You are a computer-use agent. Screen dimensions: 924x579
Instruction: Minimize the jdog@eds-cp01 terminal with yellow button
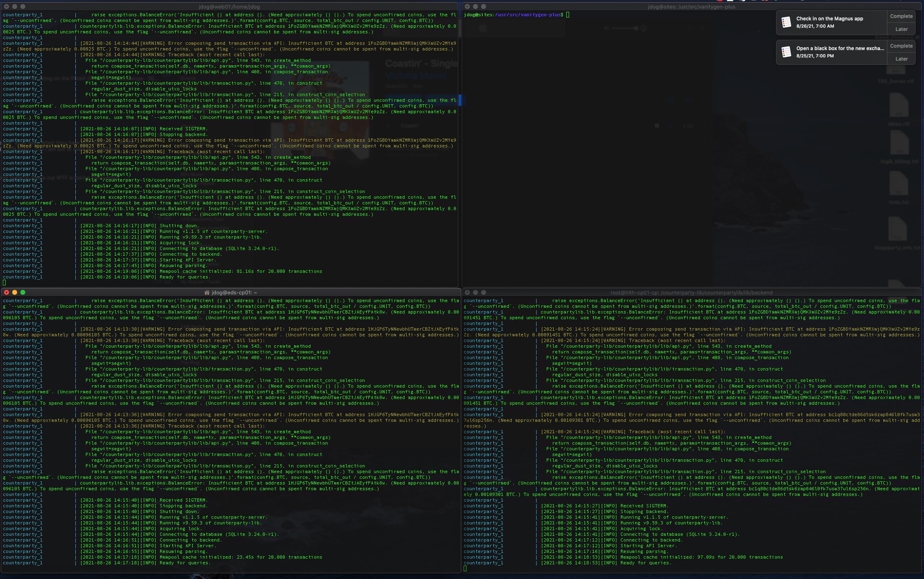coord(15,292)
